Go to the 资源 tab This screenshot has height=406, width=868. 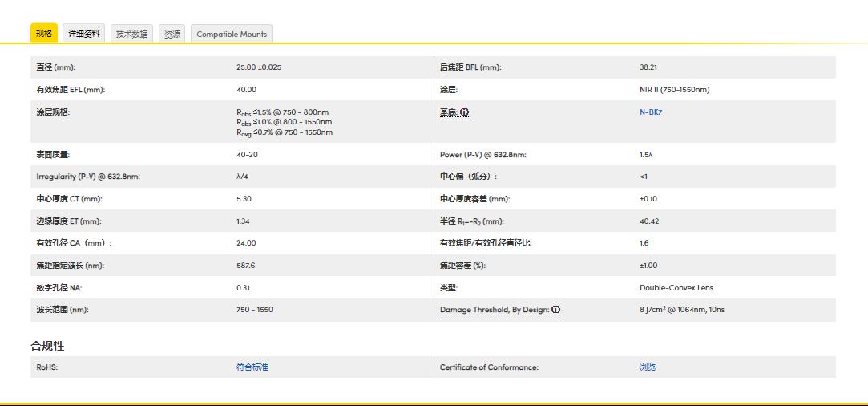(172, 34)
